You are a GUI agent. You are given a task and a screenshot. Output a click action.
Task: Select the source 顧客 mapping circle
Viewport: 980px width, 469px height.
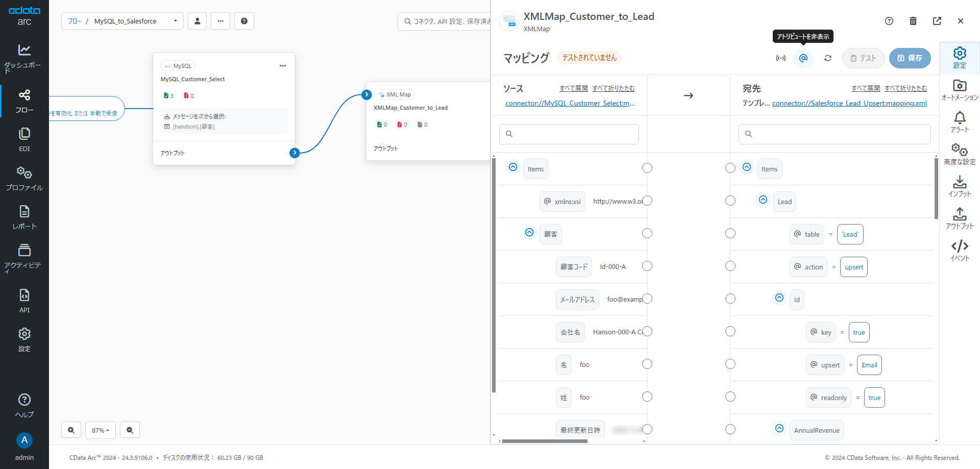coord(647,233)
